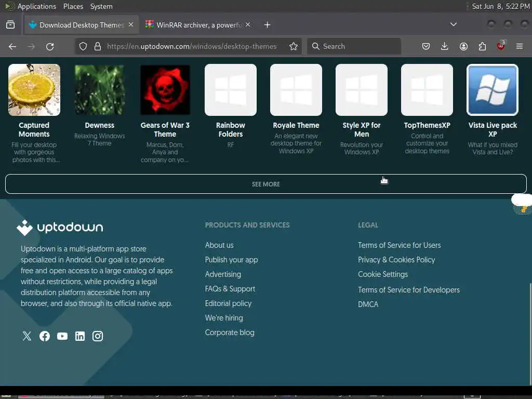Go back with the browser back arrow

tap(12, 46)
